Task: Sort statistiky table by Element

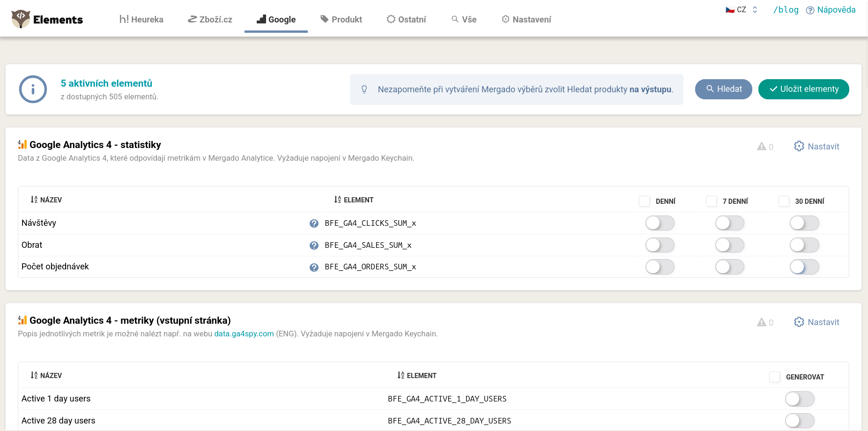Action: click(354, 200)
